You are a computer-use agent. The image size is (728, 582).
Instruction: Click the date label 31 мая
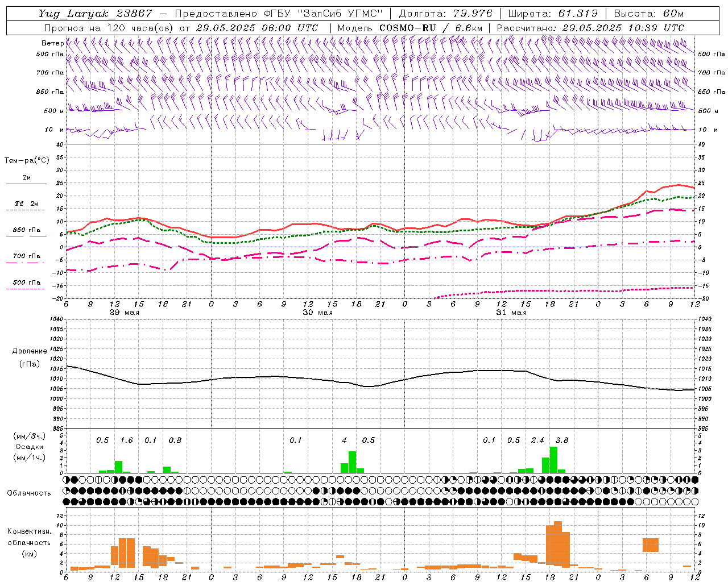click(511, 313)
